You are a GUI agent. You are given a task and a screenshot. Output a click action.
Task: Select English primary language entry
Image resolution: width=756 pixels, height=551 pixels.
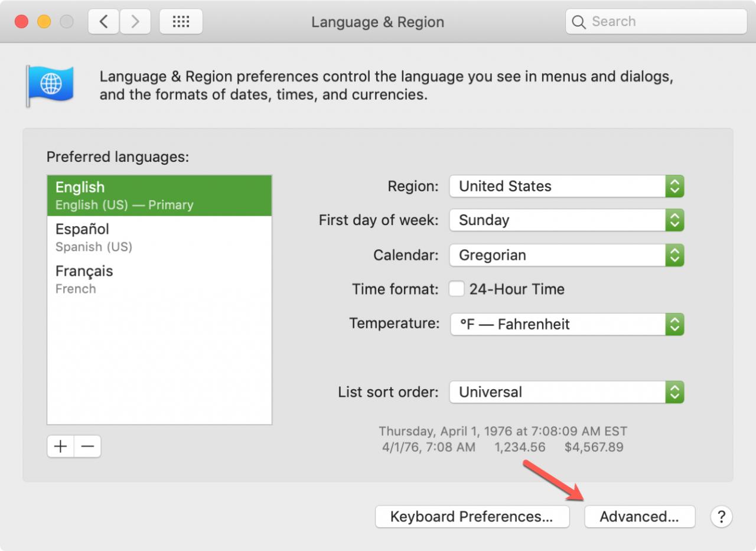point(159,195)
